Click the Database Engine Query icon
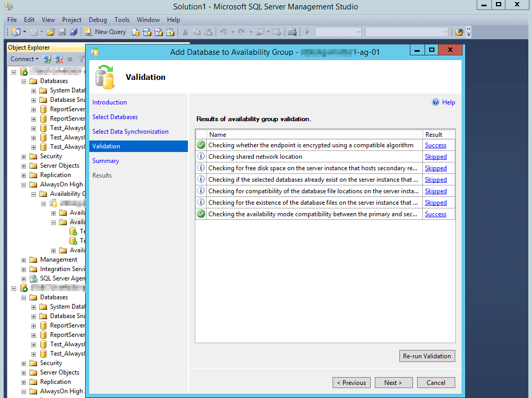The width and height of the screenshot is (532, 398). [x=135, y=32]
